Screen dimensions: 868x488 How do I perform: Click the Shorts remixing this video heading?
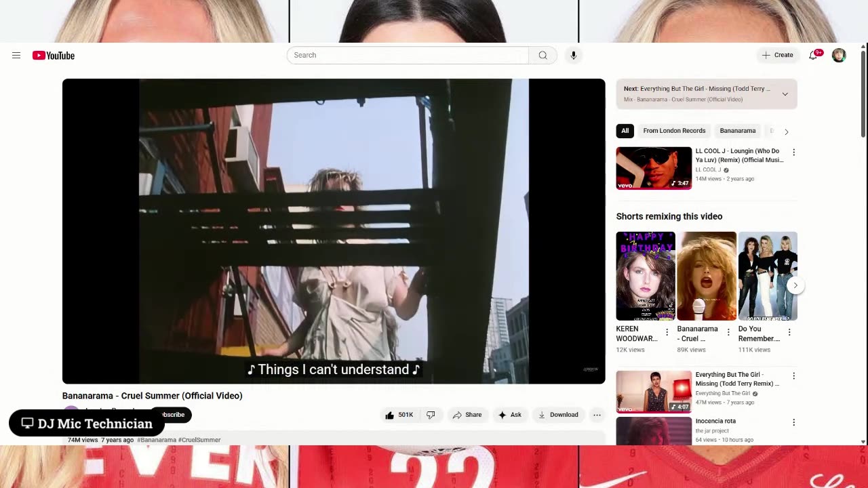click(669, 216)
